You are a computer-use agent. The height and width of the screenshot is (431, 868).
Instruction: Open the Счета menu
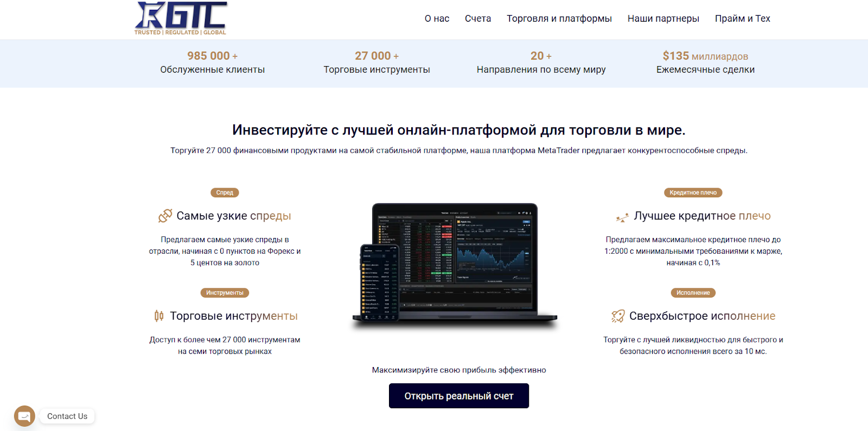(x=478, y=18)
